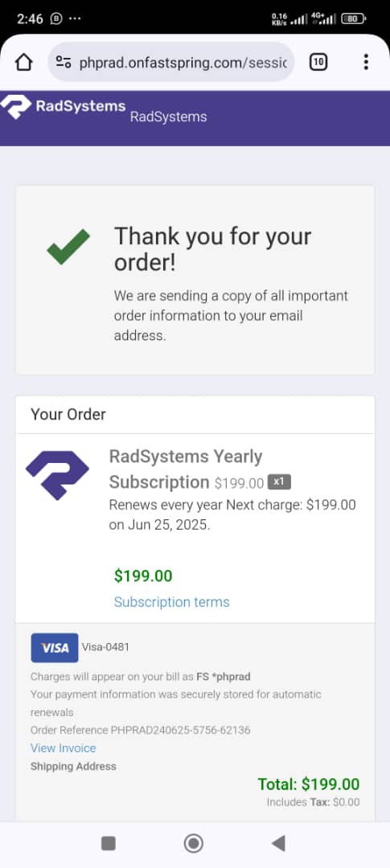Click the Visa card icon
This screenshot has width=390, height=868.
click(55, 648)
